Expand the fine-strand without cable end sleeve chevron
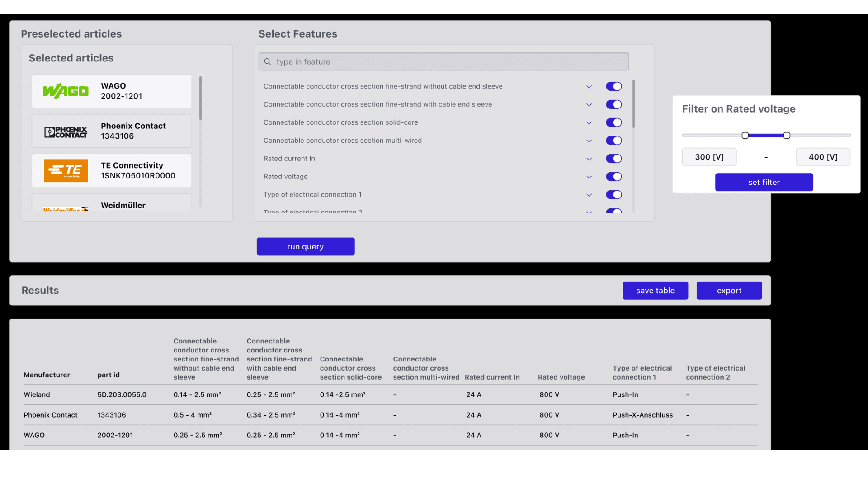The width and height of the screenshot is (868, 488). pyautogui.click(x=589, y=87)
